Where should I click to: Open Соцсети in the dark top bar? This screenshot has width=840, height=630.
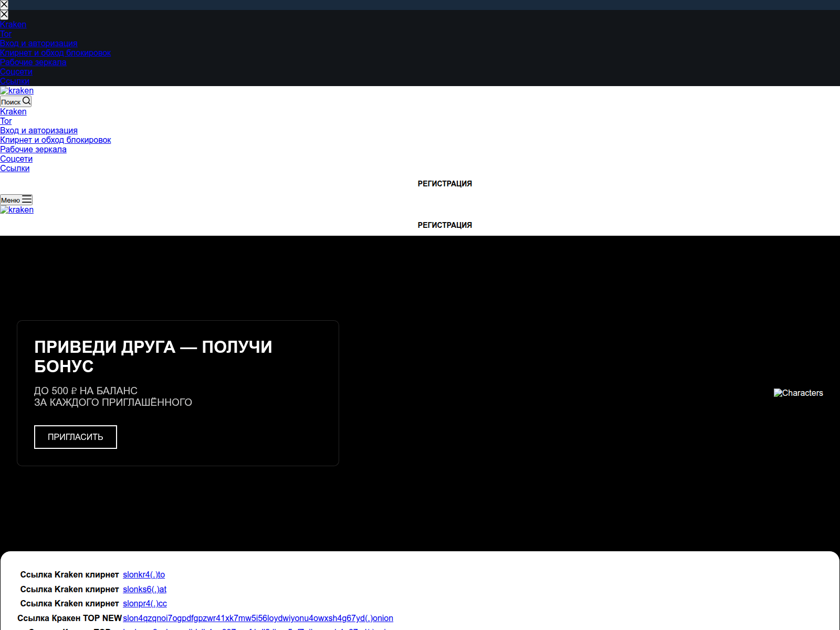(16, 71)
